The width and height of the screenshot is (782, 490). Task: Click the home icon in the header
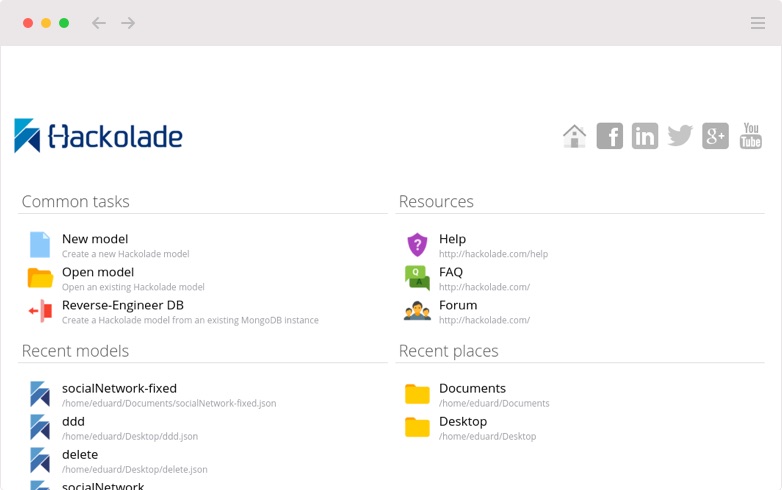pos(574,136)
